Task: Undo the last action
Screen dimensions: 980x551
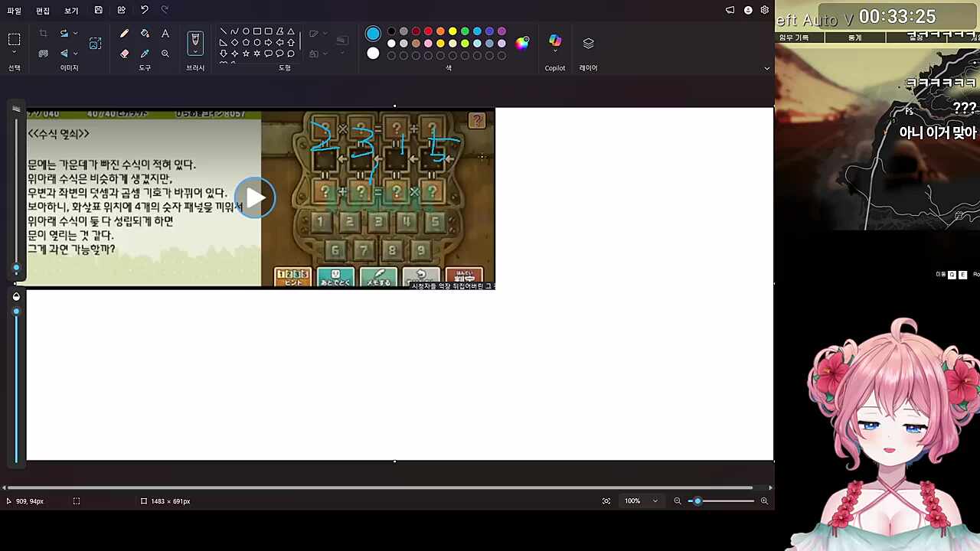Action: pos(144,10)
